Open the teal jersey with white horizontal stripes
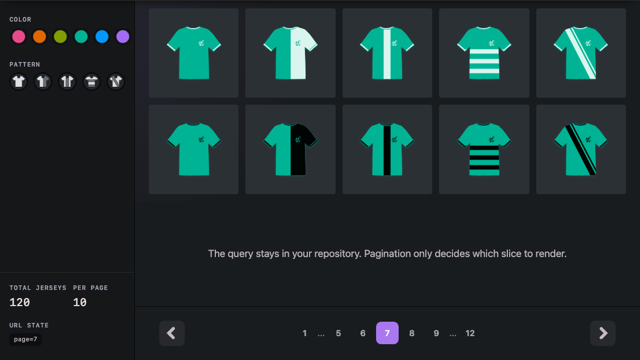640x360 pixels. 484,53
